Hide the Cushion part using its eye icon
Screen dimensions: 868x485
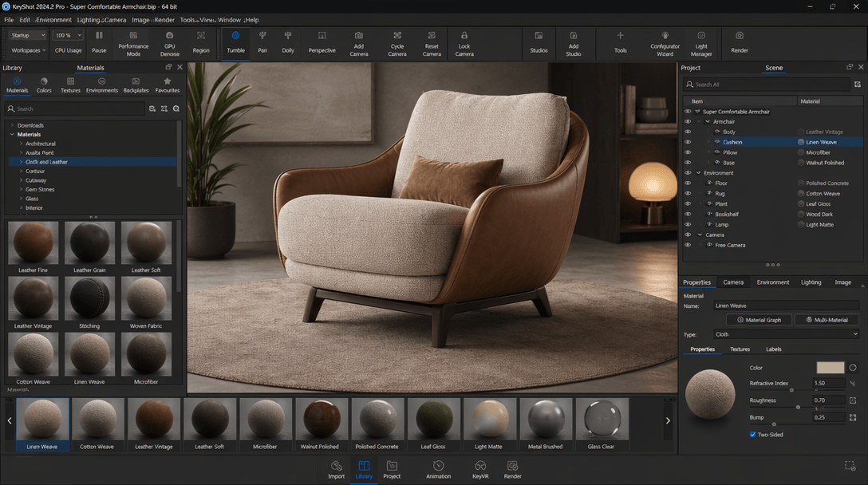(687, 142)
